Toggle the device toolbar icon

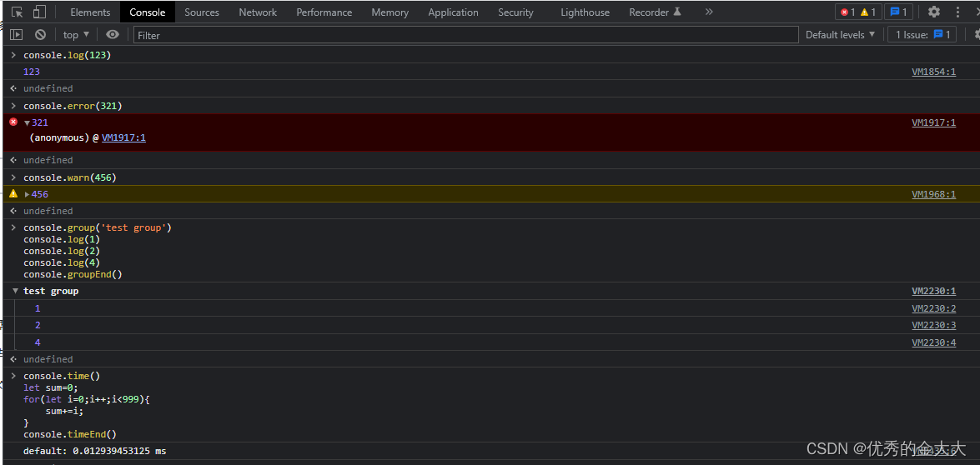(x=39, y=12)
